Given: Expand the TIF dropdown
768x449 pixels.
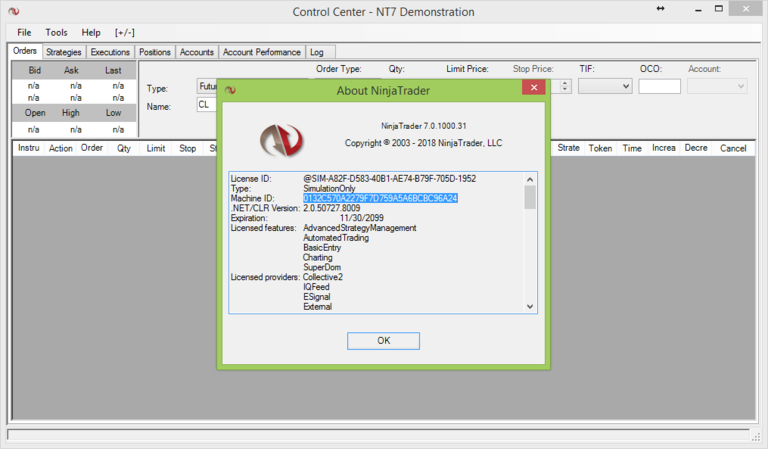Looking at the screenshot, I should click(x=605, y=87).
